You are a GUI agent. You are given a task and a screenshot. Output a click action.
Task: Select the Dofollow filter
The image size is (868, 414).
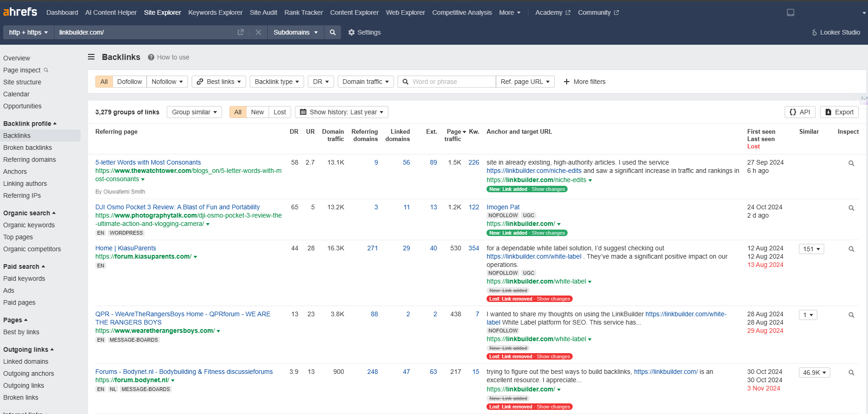129,82
